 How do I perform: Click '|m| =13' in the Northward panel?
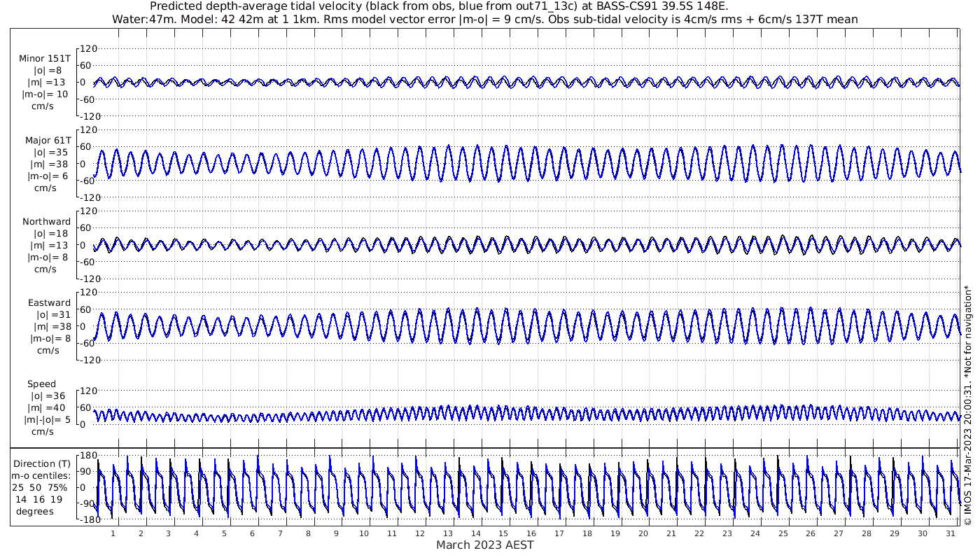[48, 245]
